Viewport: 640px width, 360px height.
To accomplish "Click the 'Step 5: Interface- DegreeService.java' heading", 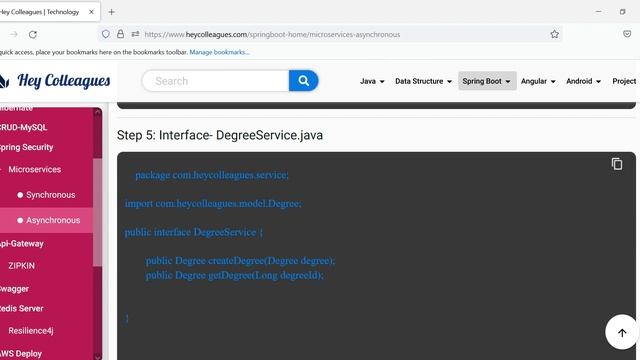I will tap(220, 135).
